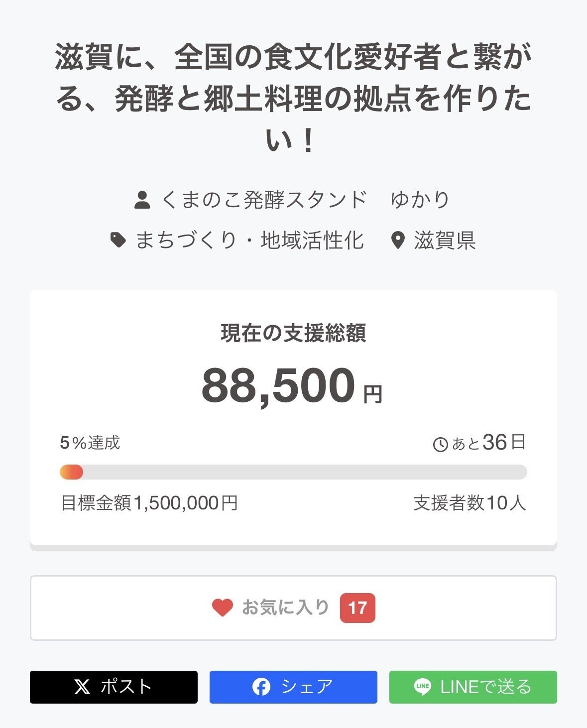Click the person icon beside the project owner

pyautogui.click(x=142, y=200)
